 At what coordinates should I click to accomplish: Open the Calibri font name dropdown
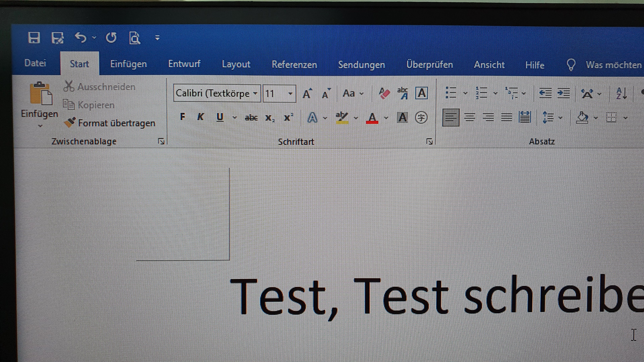255,94
